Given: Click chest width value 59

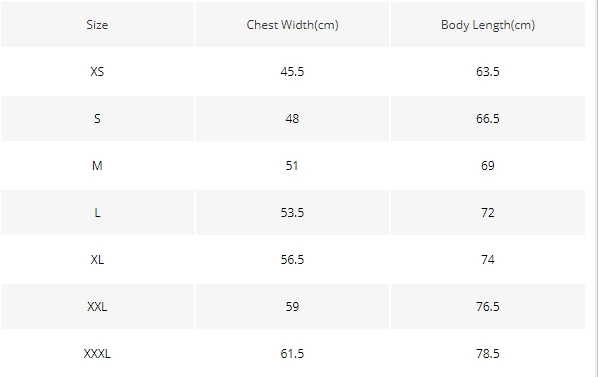Looking at the screenshot, I should point(293,306).
